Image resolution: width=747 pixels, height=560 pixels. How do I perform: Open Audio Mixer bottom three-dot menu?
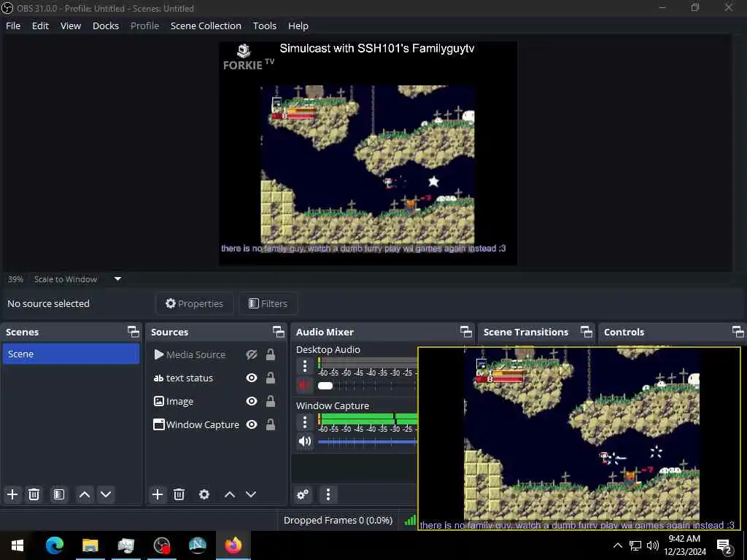tap(328, 494)
